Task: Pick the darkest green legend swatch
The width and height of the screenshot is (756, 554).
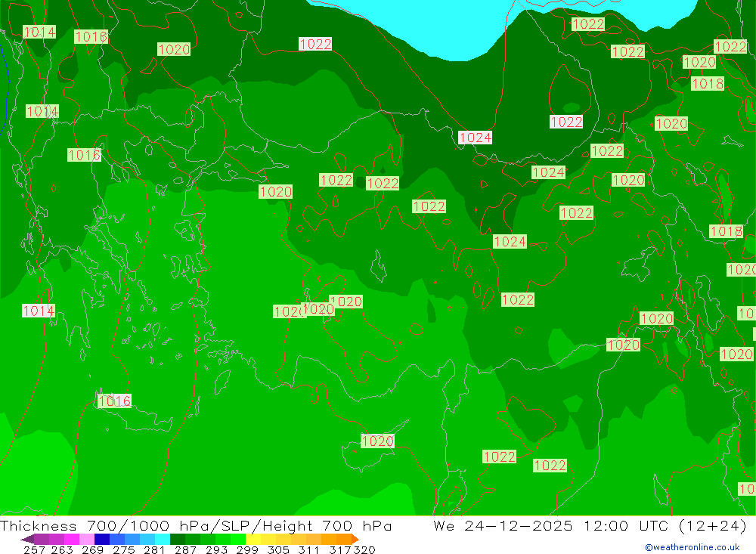Action: click(178, 539)
